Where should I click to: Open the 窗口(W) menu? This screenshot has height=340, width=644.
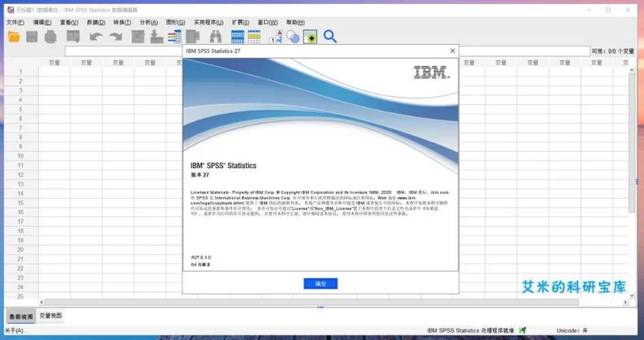[268, 22]
